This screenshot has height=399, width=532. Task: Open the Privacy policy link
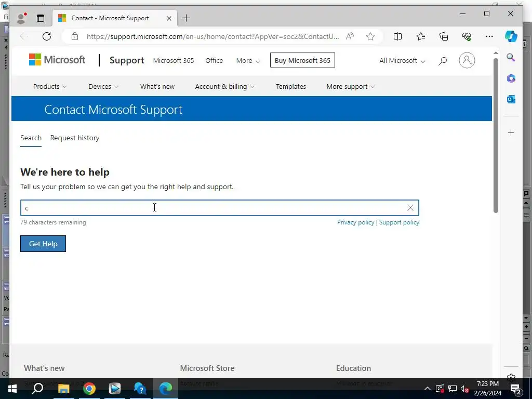click(x=355, y=222)
